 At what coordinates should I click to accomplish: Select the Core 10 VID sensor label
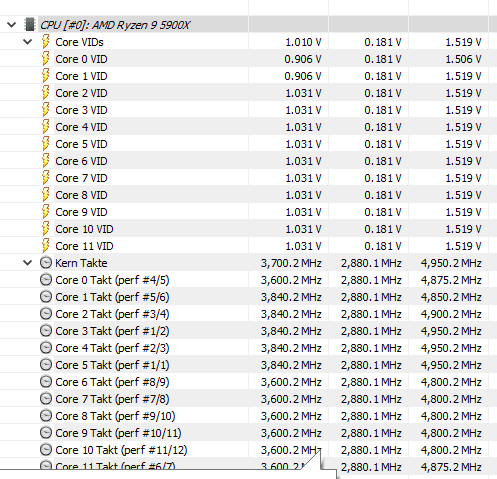(x=84, y=229)
